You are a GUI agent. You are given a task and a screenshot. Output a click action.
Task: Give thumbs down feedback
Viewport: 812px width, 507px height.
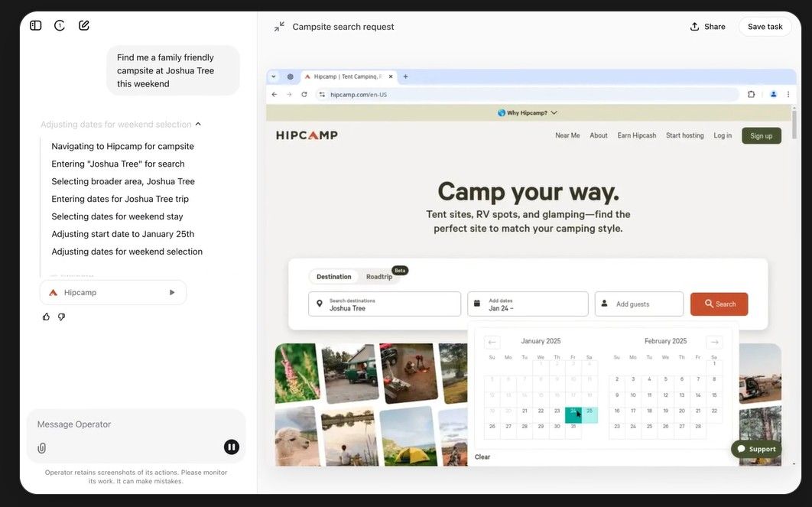[62, 317]
